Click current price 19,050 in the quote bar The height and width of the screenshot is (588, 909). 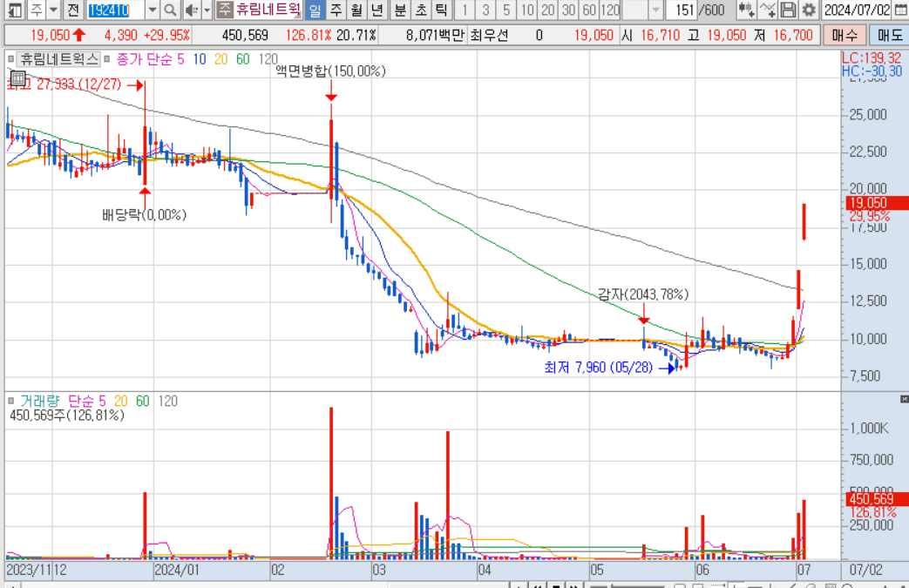51,36
